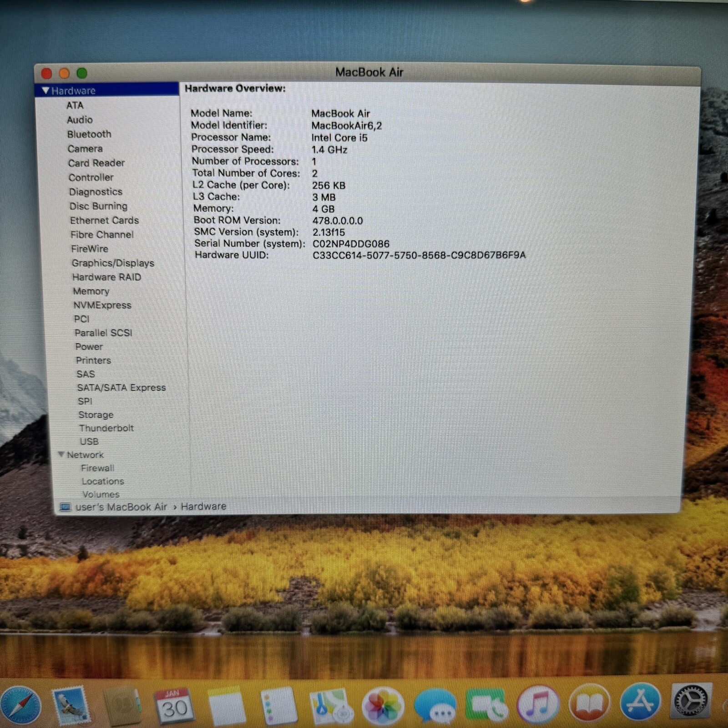728x728 pixels.
Task: Open Power information in sidebar
Action: (89, 347)
